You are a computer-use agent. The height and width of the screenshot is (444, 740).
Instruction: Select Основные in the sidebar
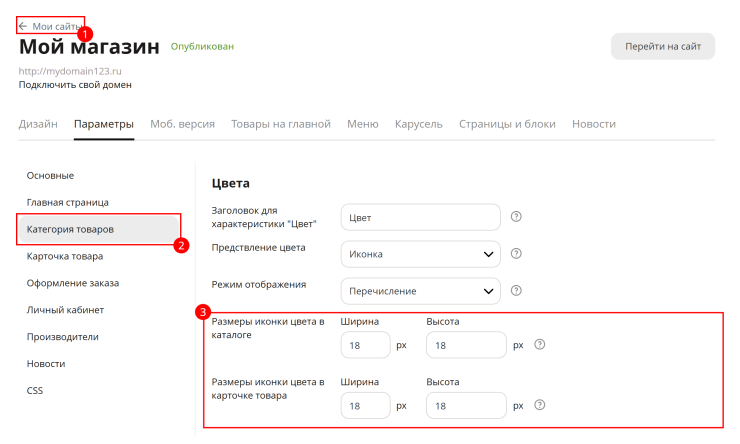50,176
